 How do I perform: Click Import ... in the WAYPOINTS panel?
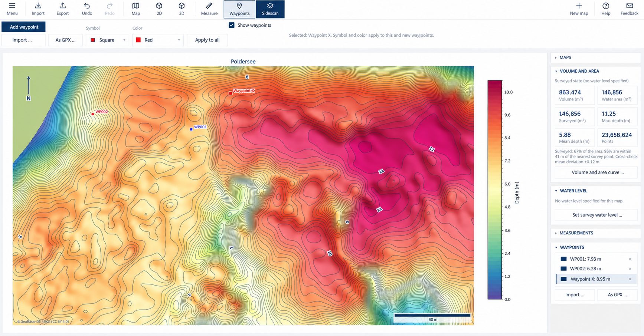pyautogui.click(x=575, y=295)
